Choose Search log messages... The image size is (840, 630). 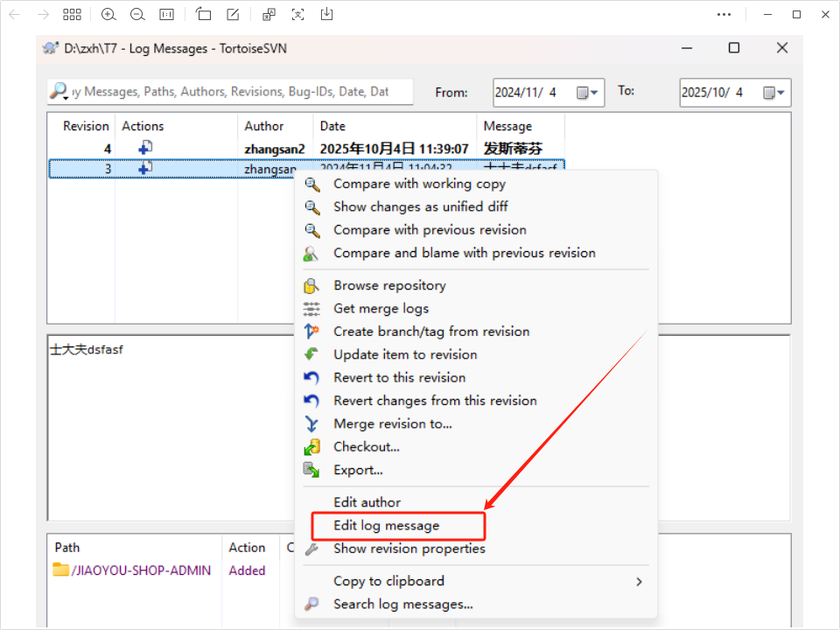point(476,605)
